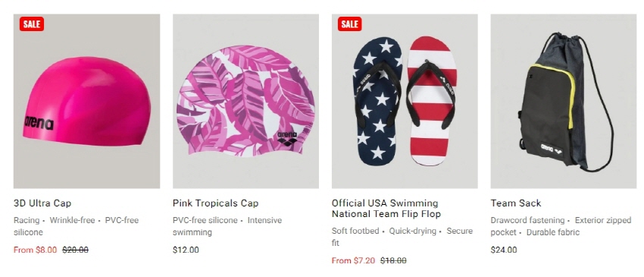
Task: Click the From $7.20 sale price
Action: [353, 260]
